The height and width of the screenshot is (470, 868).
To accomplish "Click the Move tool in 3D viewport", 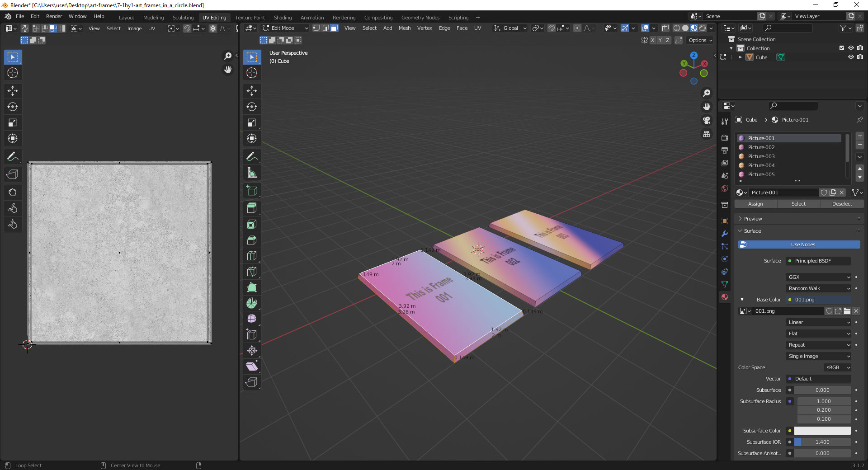I will (x=252, y=91).
